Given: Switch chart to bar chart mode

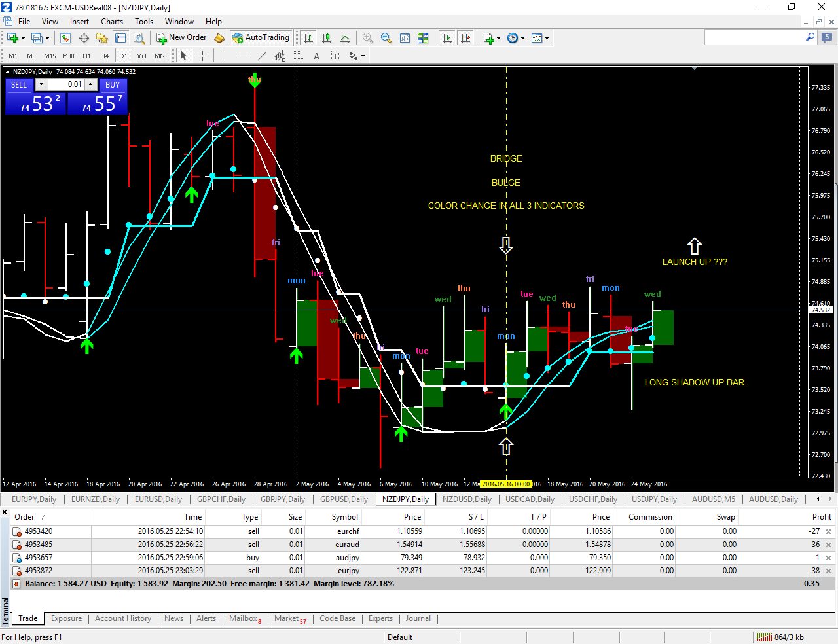Looking at the screenshot, I should [308, 38].
